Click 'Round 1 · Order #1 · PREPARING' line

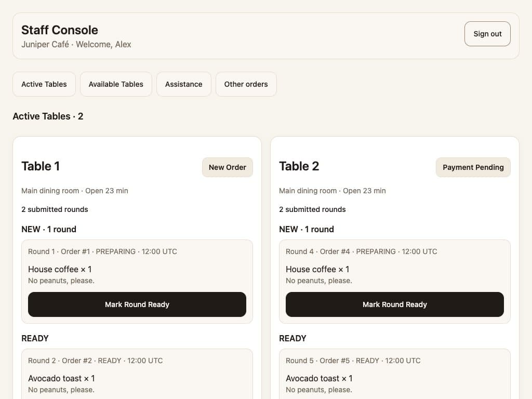point(102,251)
